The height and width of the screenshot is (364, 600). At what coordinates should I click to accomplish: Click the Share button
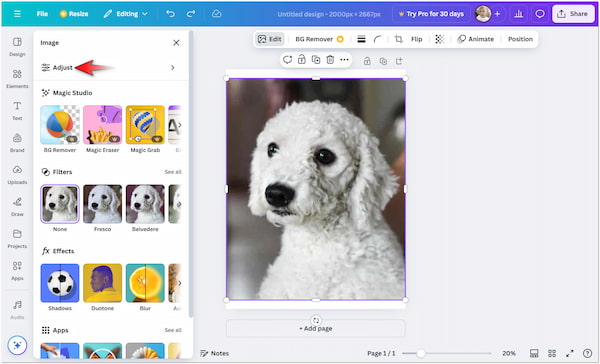(x=573, y=14)
